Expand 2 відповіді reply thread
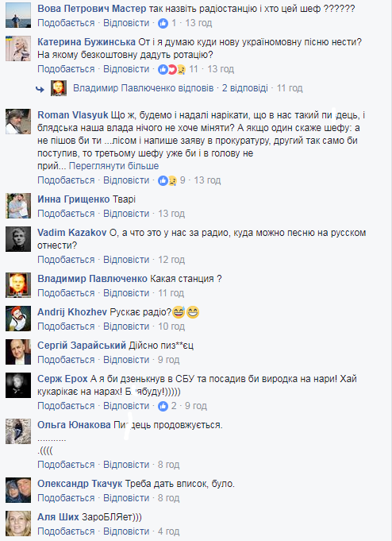Image resolution: width=392 pixels, height=541 pixels. pyautogui.click(x=244, y=88)
